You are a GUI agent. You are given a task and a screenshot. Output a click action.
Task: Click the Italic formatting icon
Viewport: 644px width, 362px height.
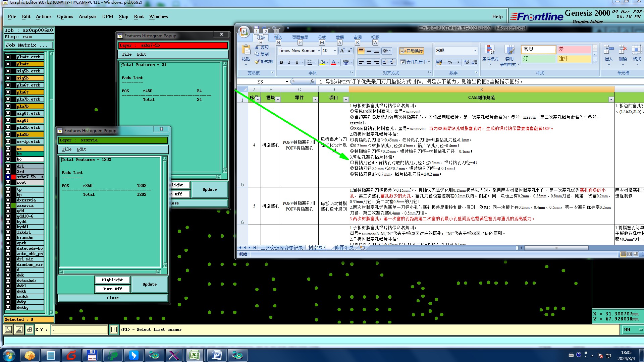[289, 62]
